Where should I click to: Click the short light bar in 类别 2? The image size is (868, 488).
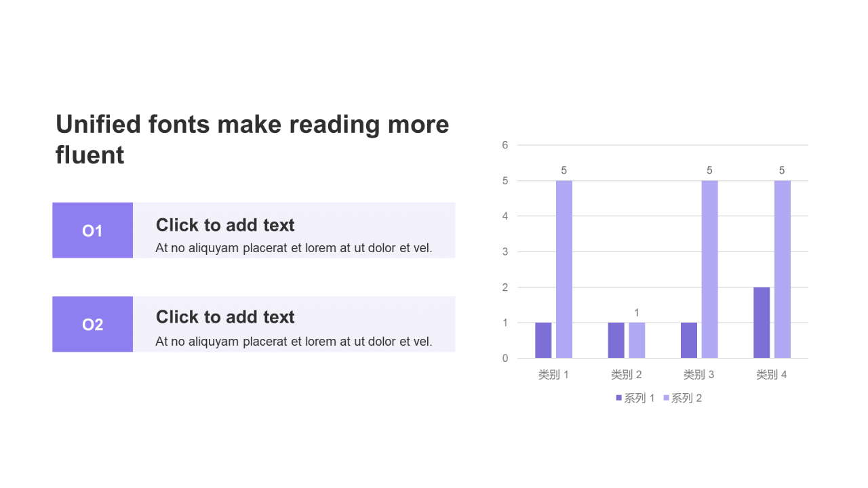click(637, 340)
